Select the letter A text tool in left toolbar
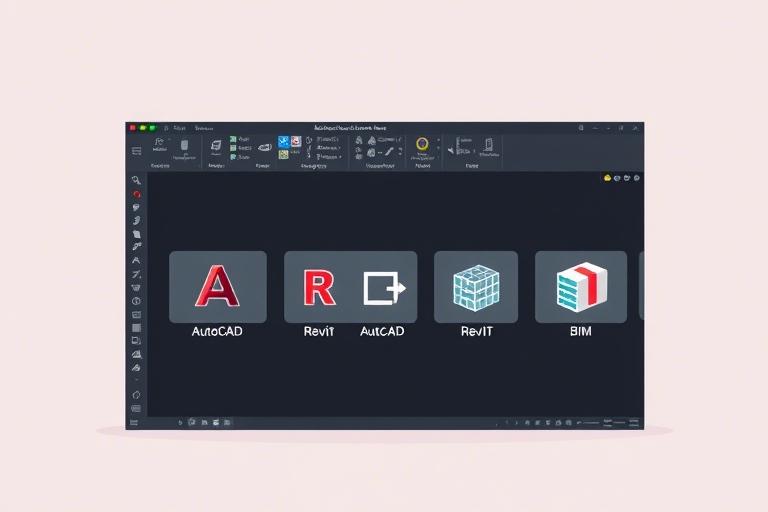Screen dimensions: 768x512 click(x=136, y=260)
